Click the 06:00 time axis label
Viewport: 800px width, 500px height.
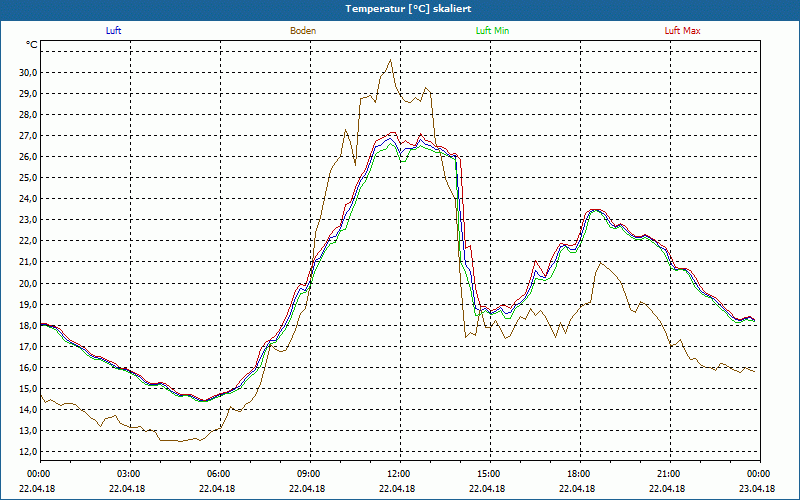(217, 474)
